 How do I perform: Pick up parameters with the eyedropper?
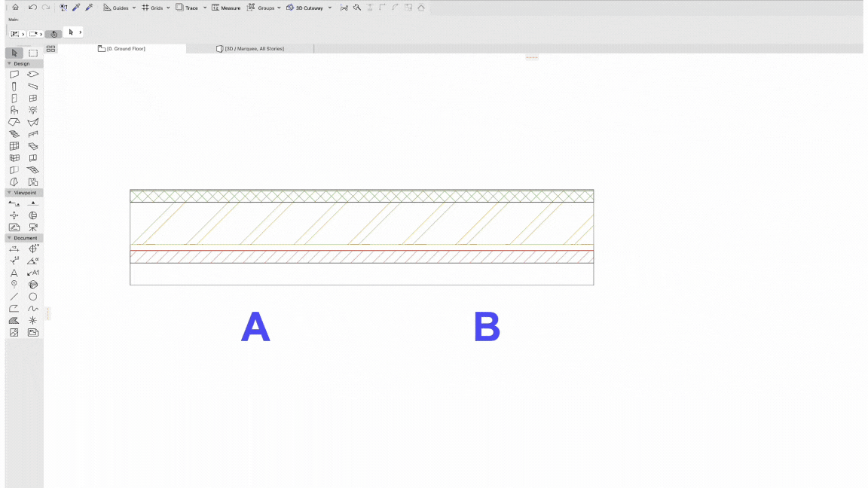click(x=76, y=8)
